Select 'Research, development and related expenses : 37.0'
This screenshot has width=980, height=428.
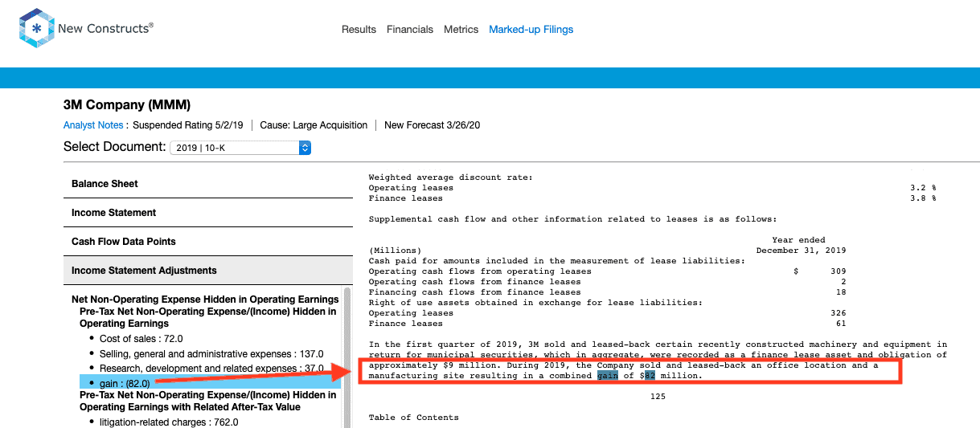(x=211, y=369)
